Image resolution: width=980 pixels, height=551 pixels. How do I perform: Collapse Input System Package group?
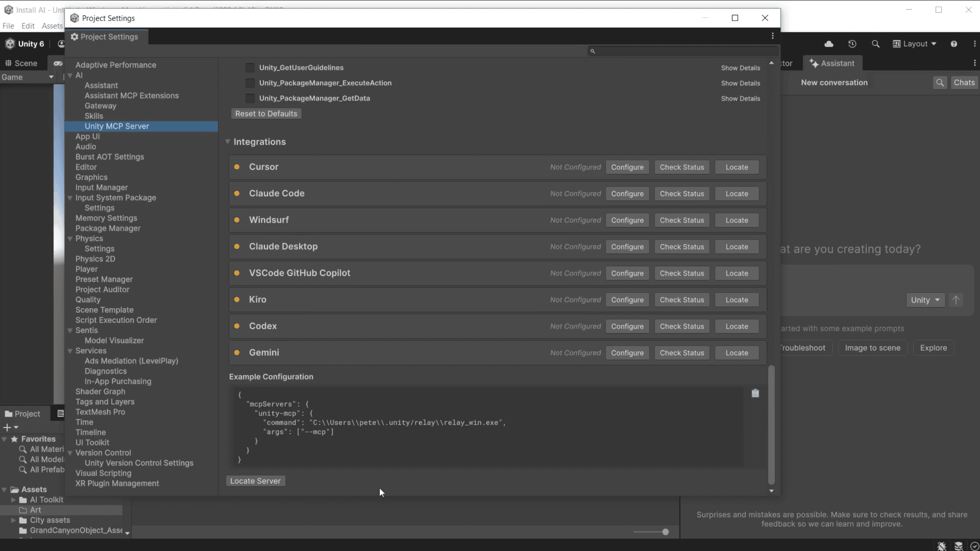point(70,198)
